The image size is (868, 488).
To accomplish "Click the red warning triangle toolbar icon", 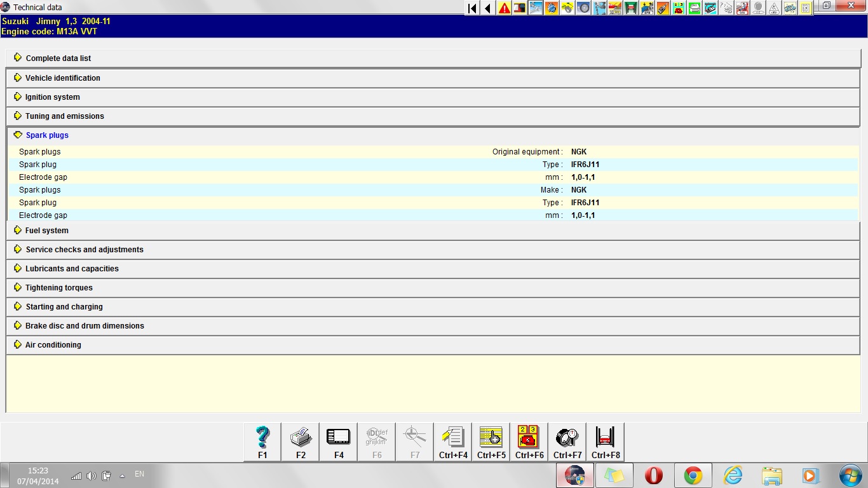I will pyautogui.click(x=505, y=8).
